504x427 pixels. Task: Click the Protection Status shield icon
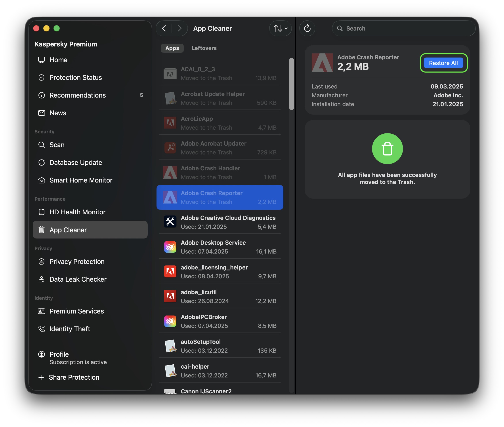coord(41,77)
